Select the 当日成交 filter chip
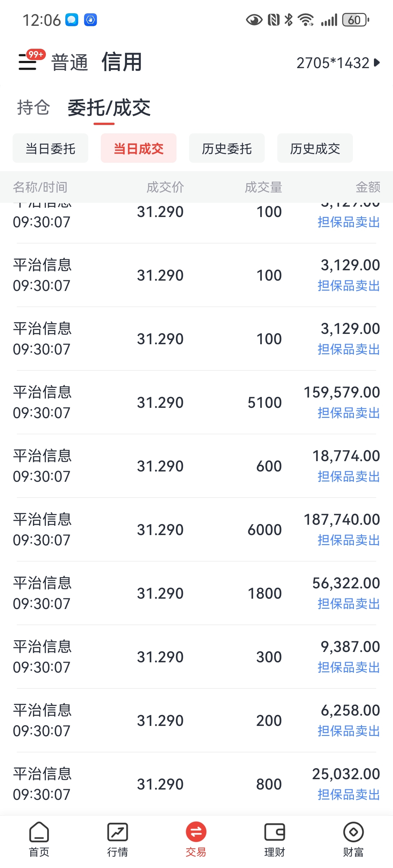 tap(138, 148)
